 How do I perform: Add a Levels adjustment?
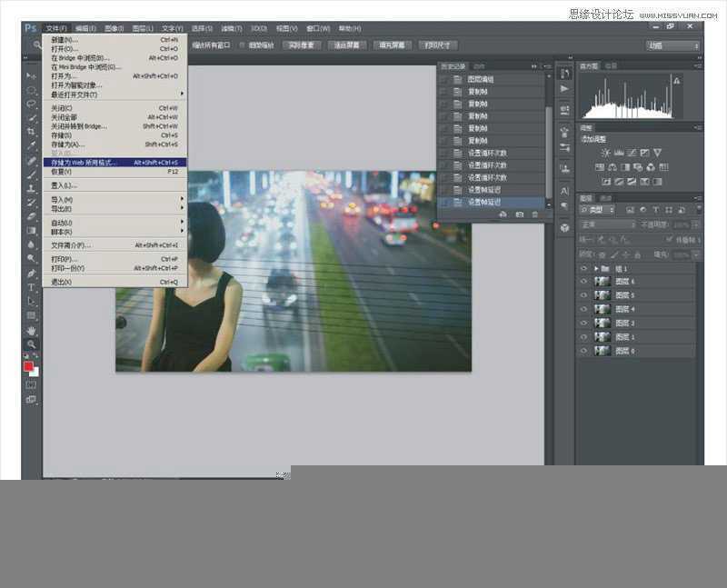tap(619, 153)
